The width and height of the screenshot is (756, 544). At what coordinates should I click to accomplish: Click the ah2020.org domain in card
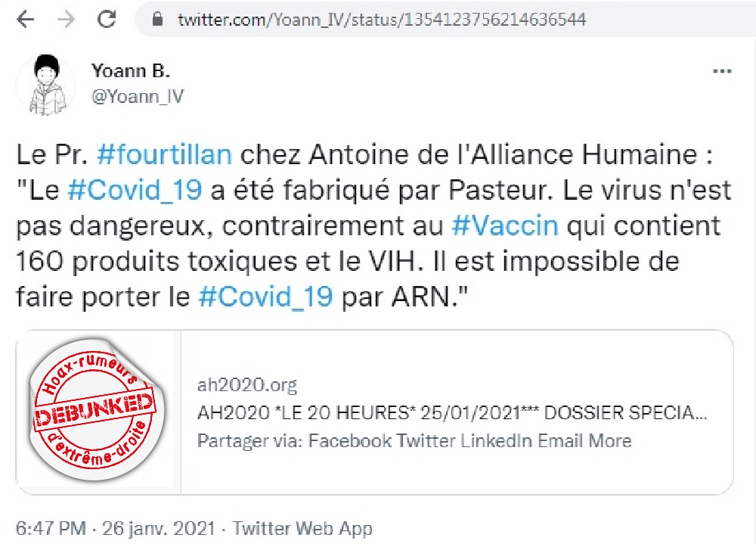tap(247, 384)
